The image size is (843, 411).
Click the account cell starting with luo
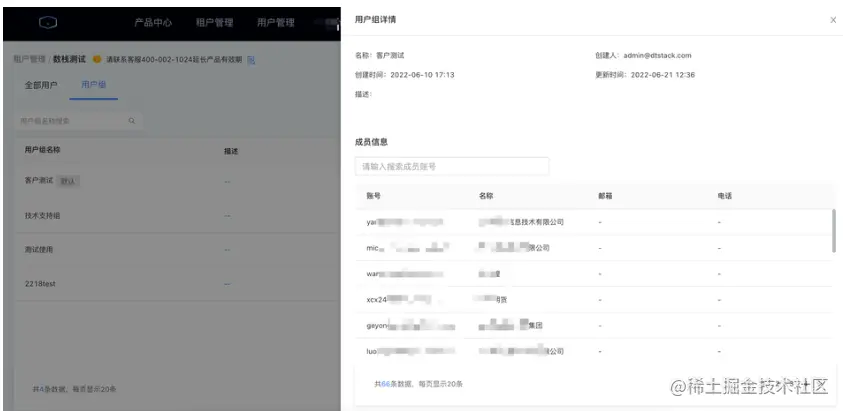(411, 351)
